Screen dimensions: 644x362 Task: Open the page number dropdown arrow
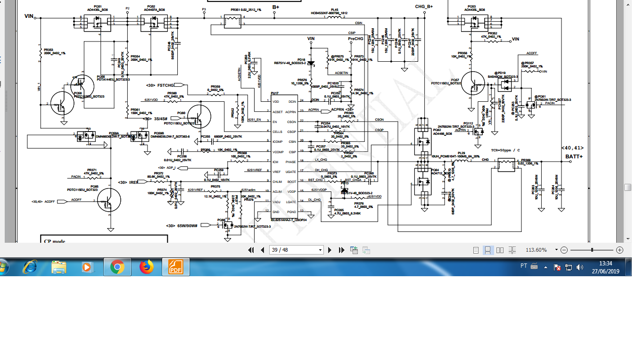point(321,250)
